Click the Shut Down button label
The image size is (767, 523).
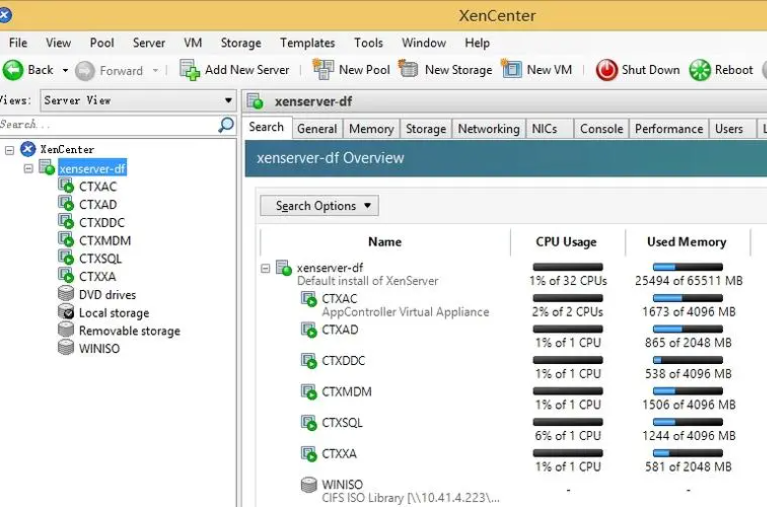point(651,70)
